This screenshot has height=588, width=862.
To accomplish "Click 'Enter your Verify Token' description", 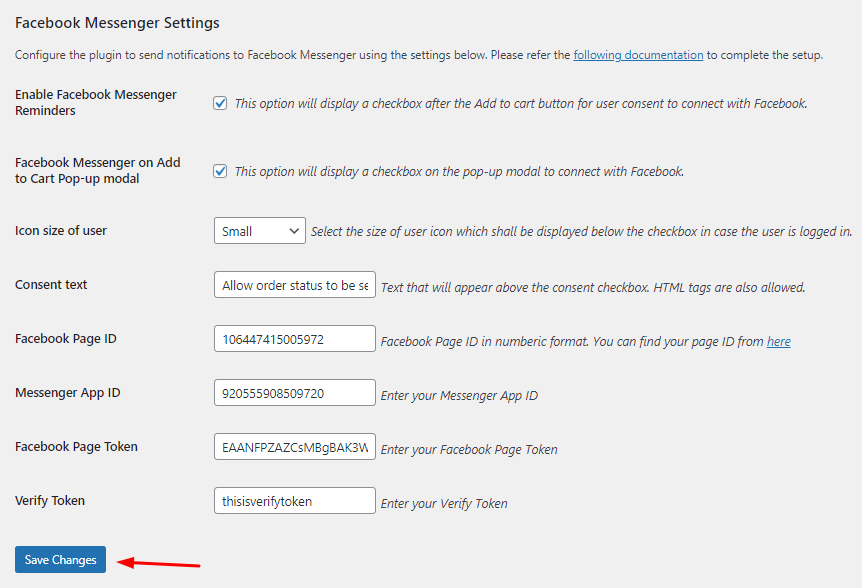I will point(444,503).
